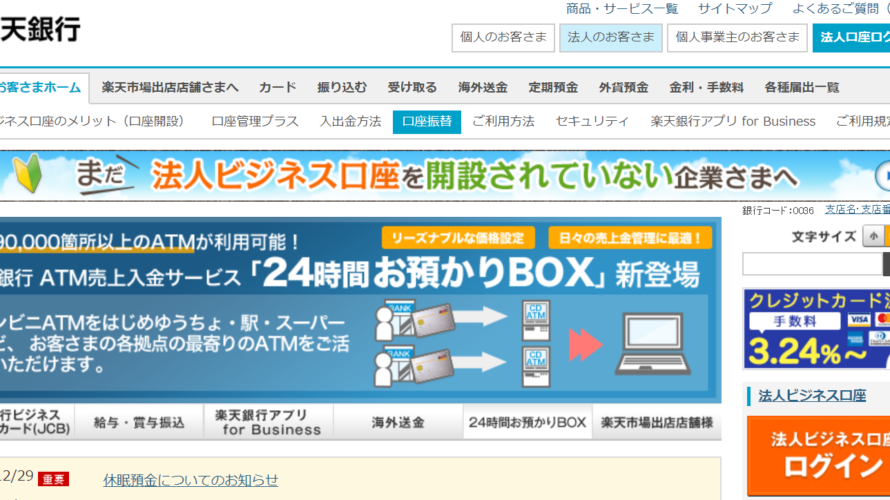Open 入出金方法 submenu item
This screenshot has width=890, height=500.
(x=350, y=121)
